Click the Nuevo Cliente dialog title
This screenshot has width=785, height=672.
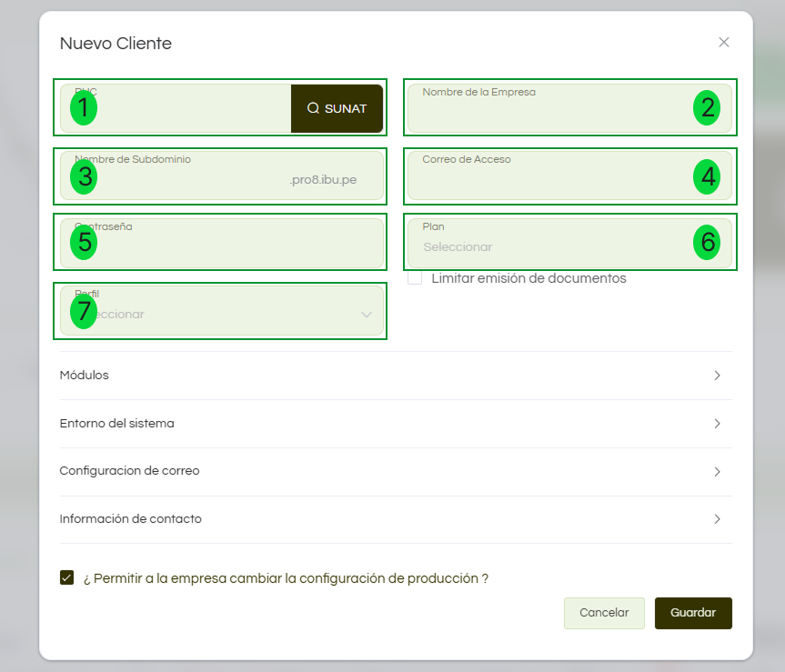click(x=116, y=43)
